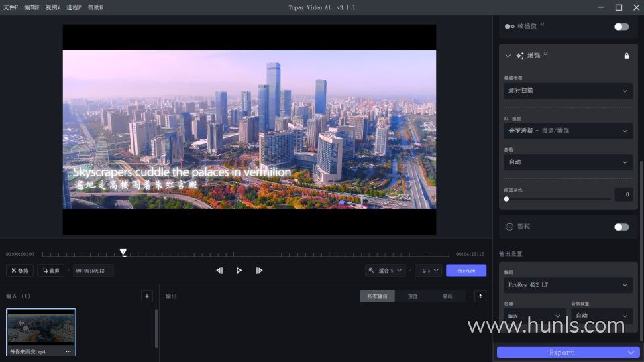Click the timecode field 00:00:50:12
This screenshot has width=644, height=362.
93,271
